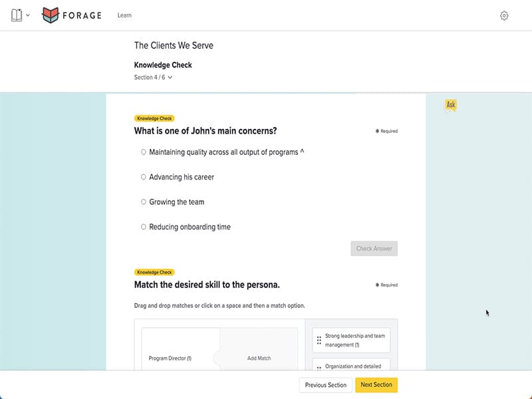Continue with Next Section button
532x399 pixels.
tap(376, 385)
